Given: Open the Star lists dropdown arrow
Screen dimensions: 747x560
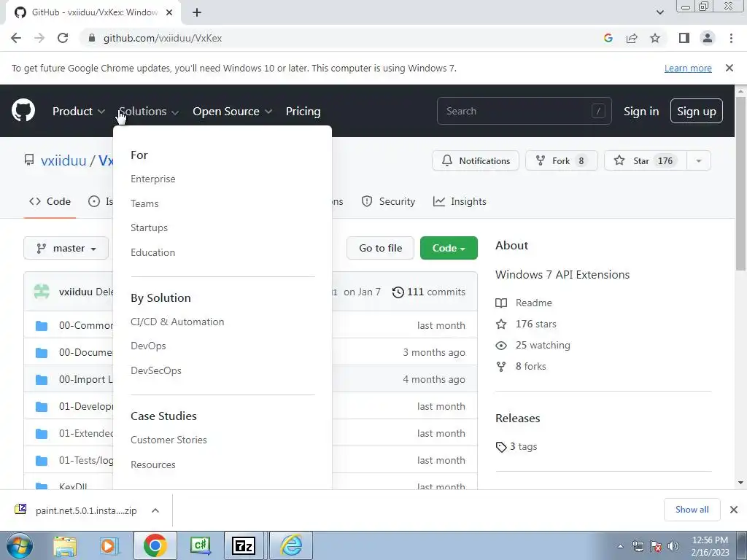Looking at the screenshot, I should [x=698, y=161].
